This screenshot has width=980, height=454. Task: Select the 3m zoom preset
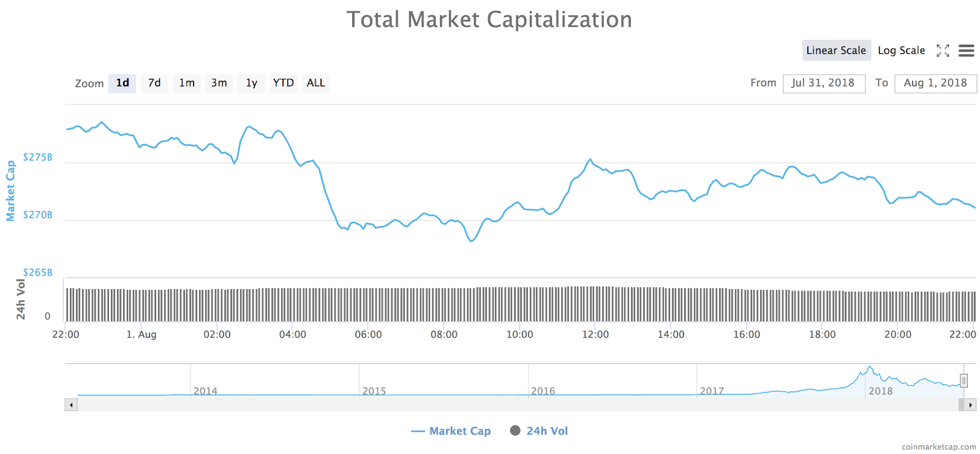coord(219,83)
